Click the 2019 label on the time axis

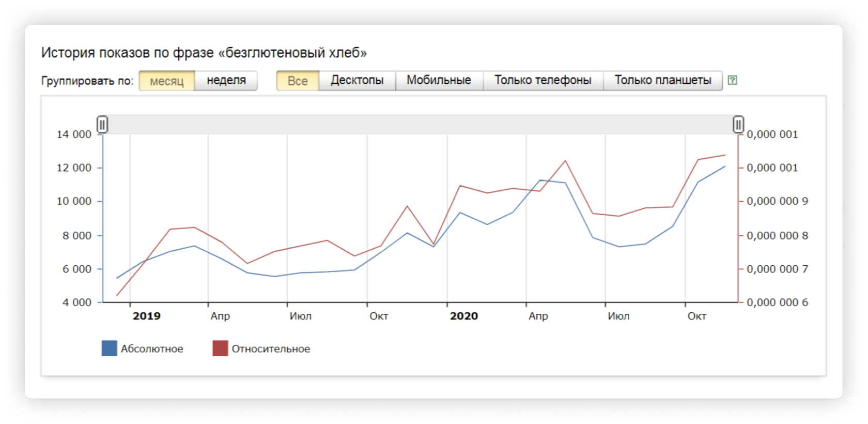147,316
